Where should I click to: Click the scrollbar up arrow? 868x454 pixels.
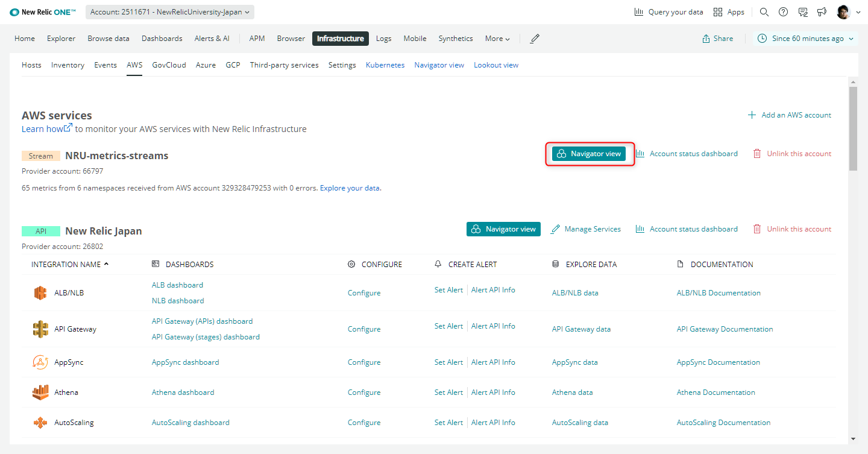point(852,81)
